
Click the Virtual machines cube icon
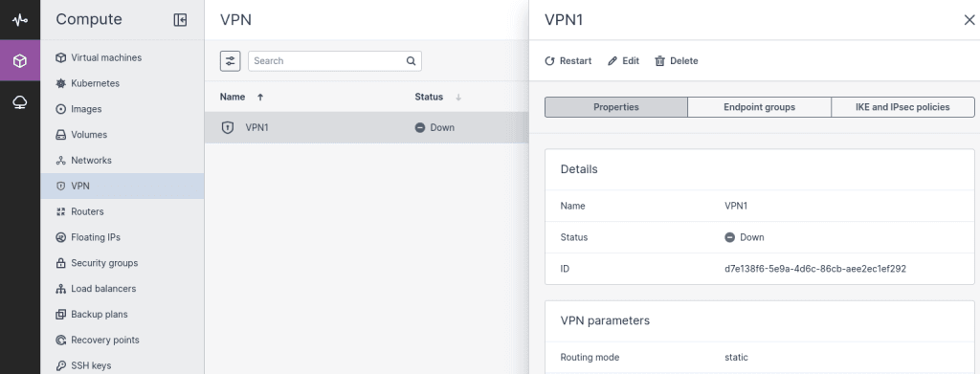(60, 57)
